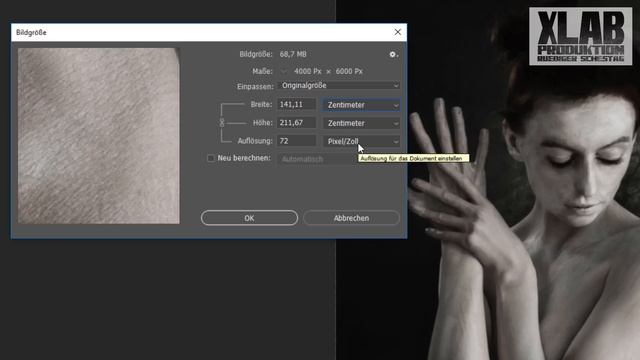Open the Breite unit dropdown Zentimeter

361,105
